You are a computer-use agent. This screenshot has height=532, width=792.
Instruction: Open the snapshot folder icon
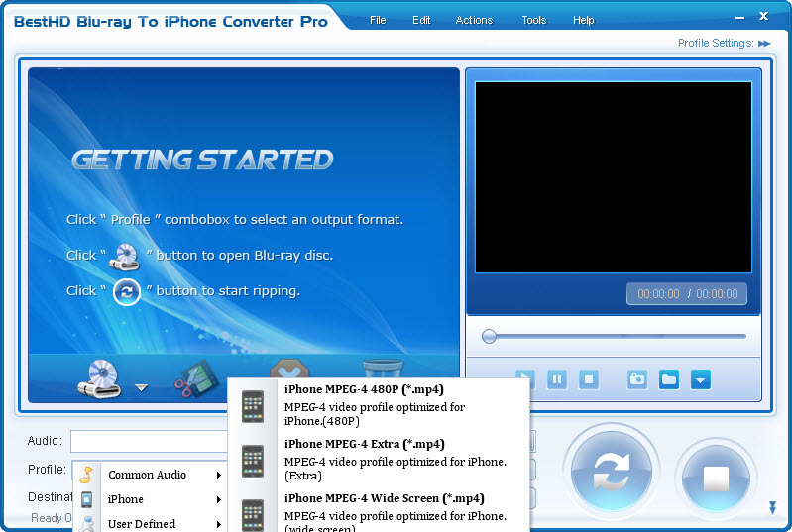pyautogui.click(x=669, y=379)
